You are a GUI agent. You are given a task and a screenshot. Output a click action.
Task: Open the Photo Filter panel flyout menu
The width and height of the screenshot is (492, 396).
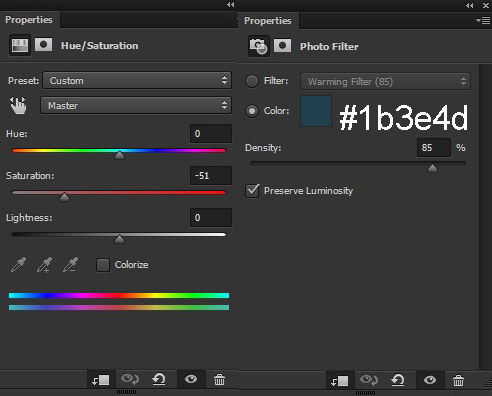(483, 21)
